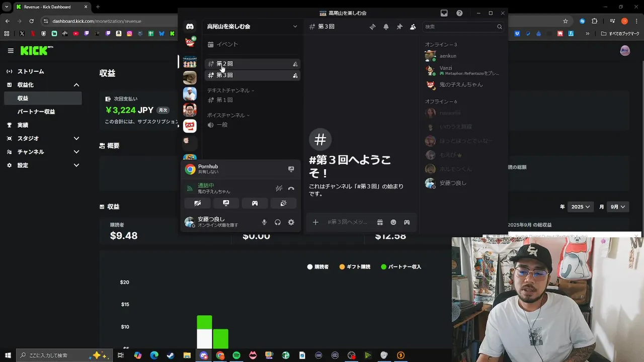Screen dimensions: 644x362
Task: Share the Chrome screen in Discord activity panel
Action: tap(291, 169)
